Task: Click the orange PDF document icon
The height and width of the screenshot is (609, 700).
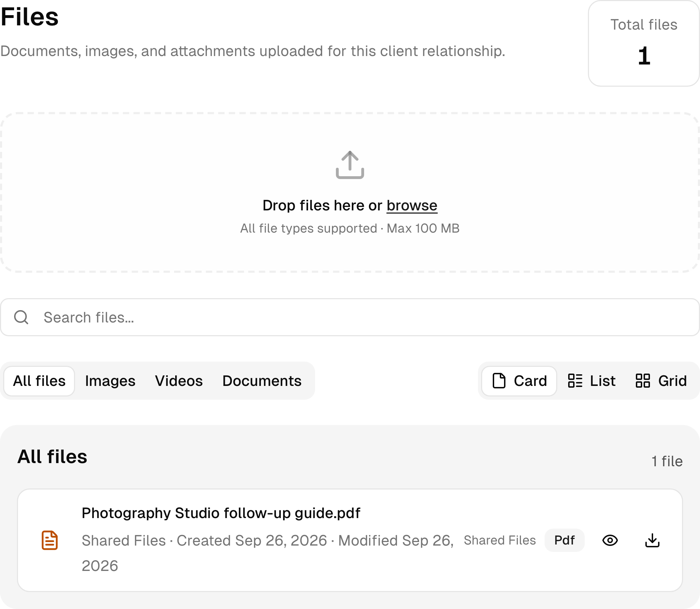Action: [50, 540]
